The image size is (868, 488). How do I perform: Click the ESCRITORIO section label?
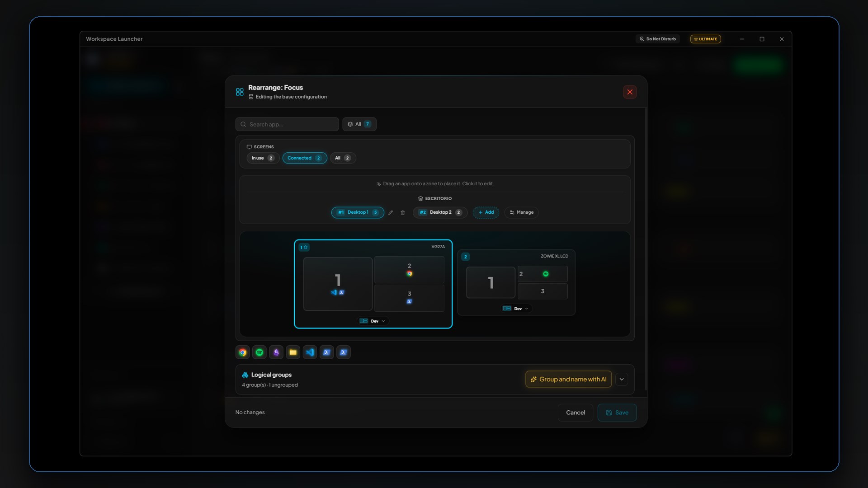coord(435,199)
